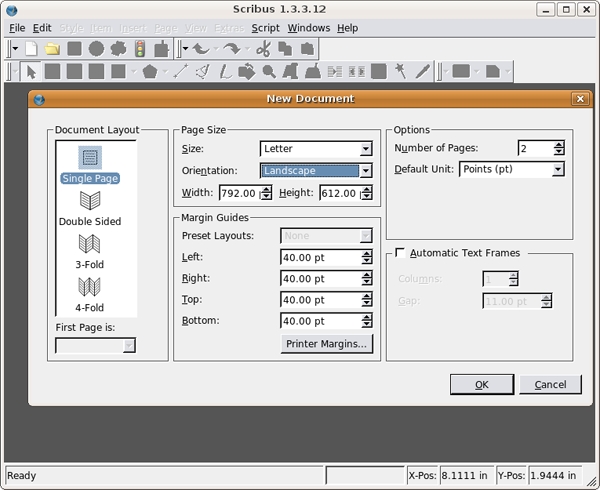
Task: Click the New document toolbar icon
Action: tap(32, 48)
